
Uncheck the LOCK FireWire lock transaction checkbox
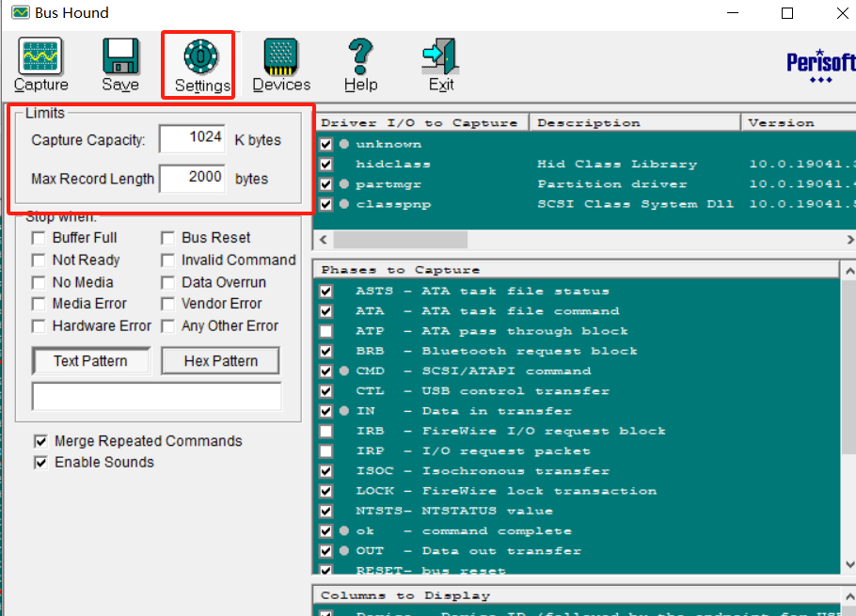[x=325, y=491]
